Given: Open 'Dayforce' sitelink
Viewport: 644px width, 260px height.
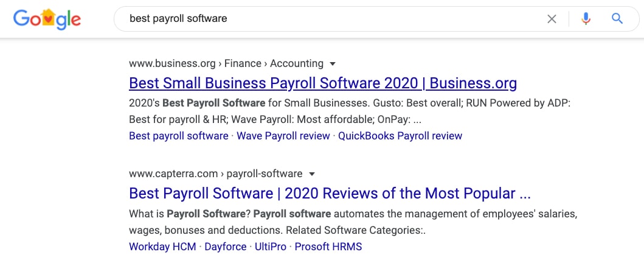Looking at the screenshot, I should point(226,247).
